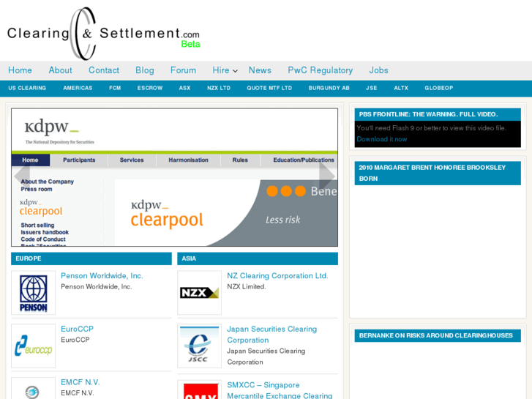This screenshot has height=399, width=532.
Task: Click Penson Worldwide, Inc. description text
Action: pos(97,286)
